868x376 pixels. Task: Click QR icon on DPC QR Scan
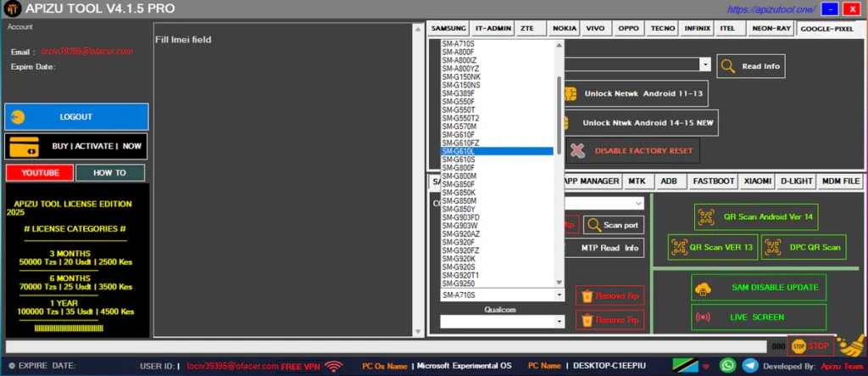coord(772,247)
